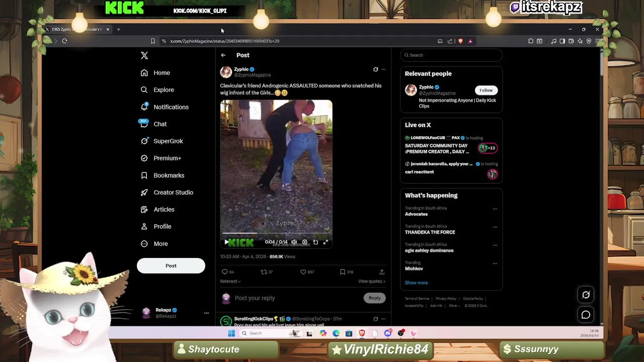644x362 pixels.
Task: Open Zyphic's profile avatar on the post
Action: (x=226, y=72)
